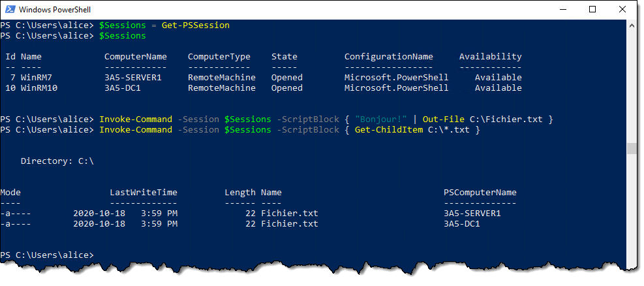This screenshot has height=286, width=644.
Task: Click the vertical scrollbar thumb
Action: 631,148
